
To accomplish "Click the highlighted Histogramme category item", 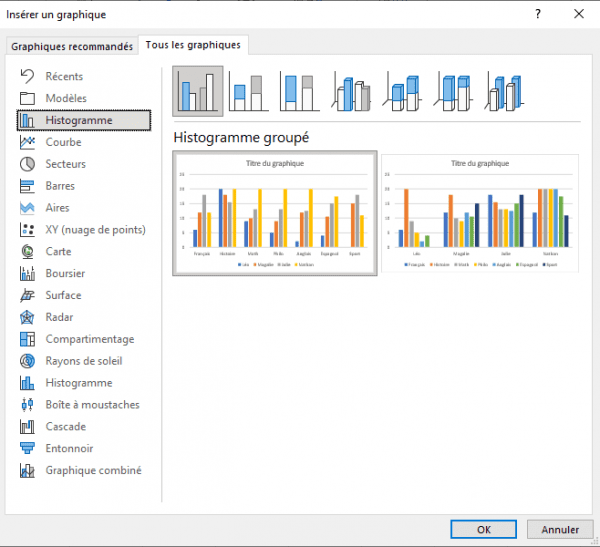I will [x=84, y=120].
